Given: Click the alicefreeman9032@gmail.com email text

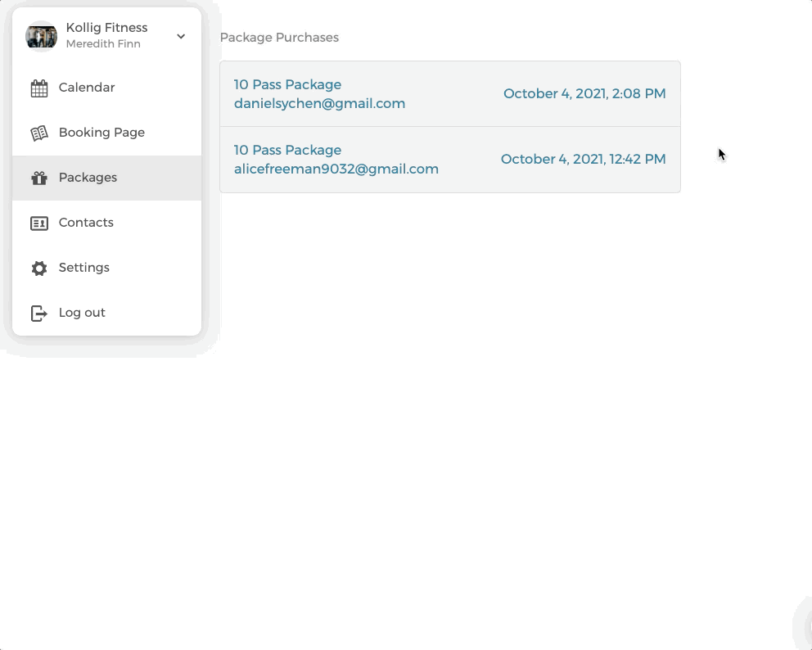Looking at the screenshot, I should [x=336, y=169].
